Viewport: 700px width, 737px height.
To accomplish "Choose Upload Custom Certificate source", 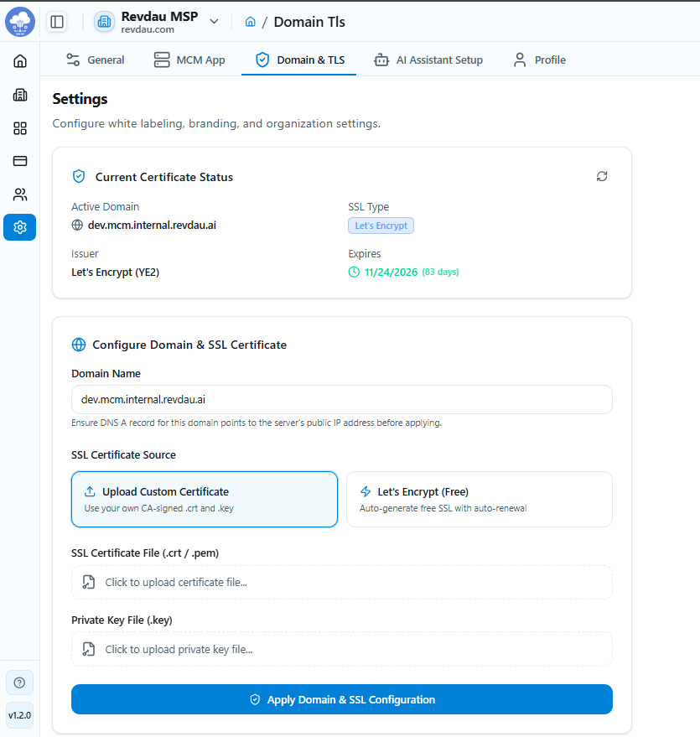I will 205,499.
